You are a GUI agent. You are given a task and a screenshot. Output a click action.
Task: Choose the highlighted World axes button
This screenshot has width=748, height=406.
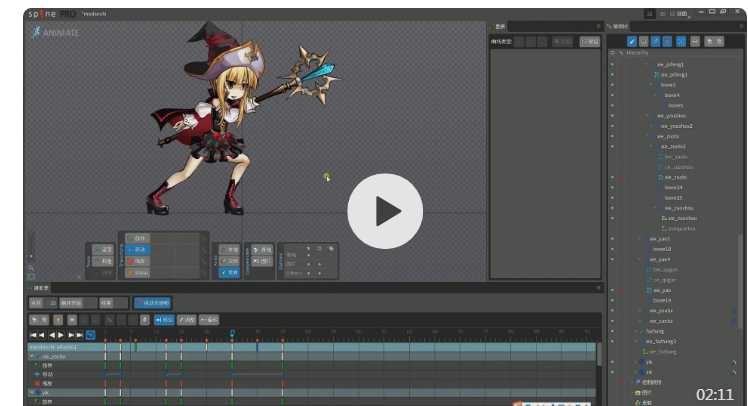pyautogui.click(x=229, y=272)
